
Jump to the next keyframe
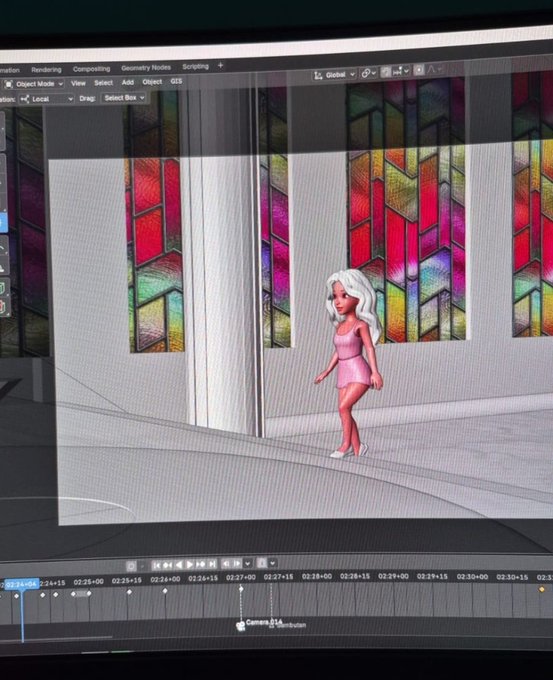pos(200,564)
